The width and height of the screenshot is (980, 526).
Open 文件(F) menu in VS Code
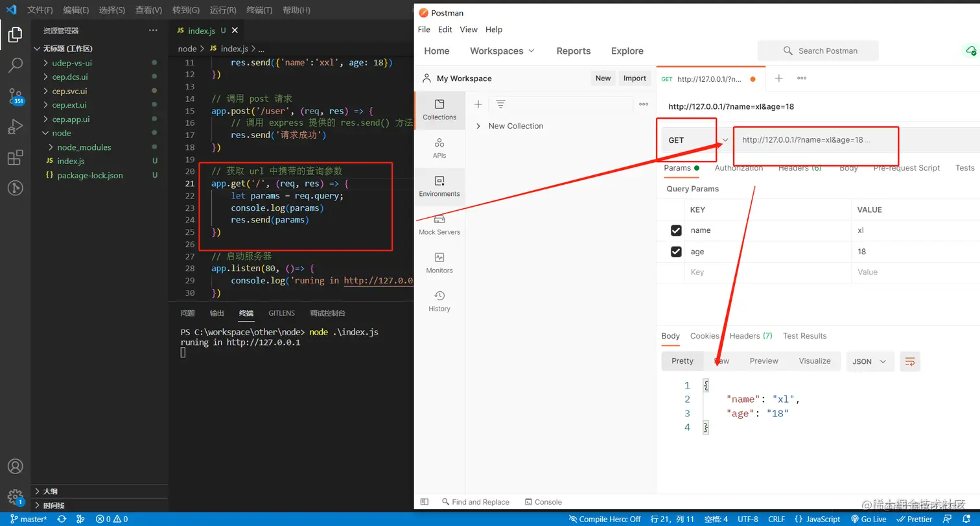(40, 10)
